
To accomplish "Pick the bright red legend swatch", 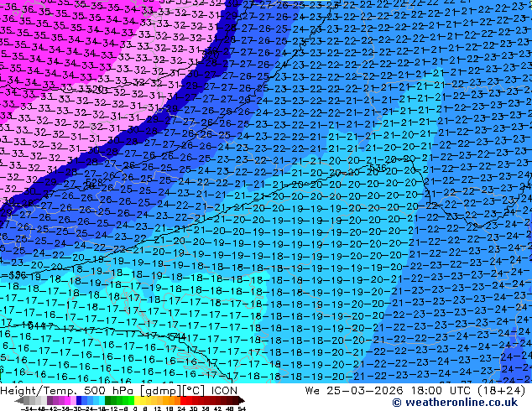I will pos(183,400).
